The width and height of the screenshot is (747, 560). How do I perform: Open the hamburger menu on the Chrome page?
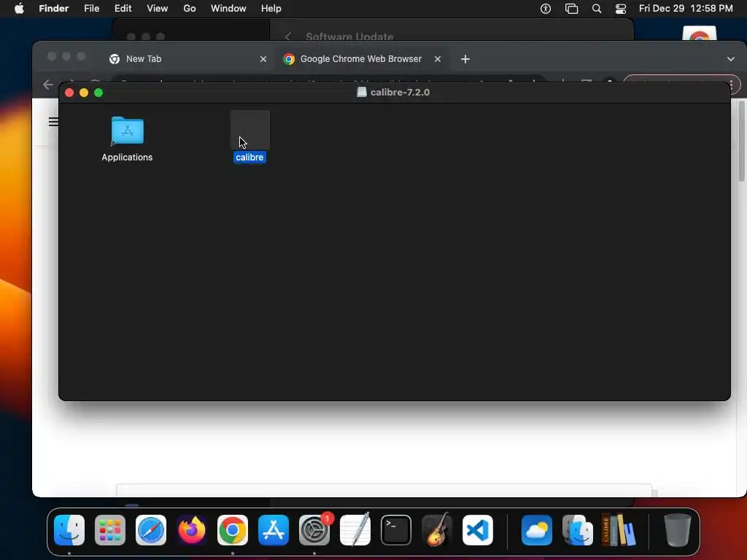53,122
